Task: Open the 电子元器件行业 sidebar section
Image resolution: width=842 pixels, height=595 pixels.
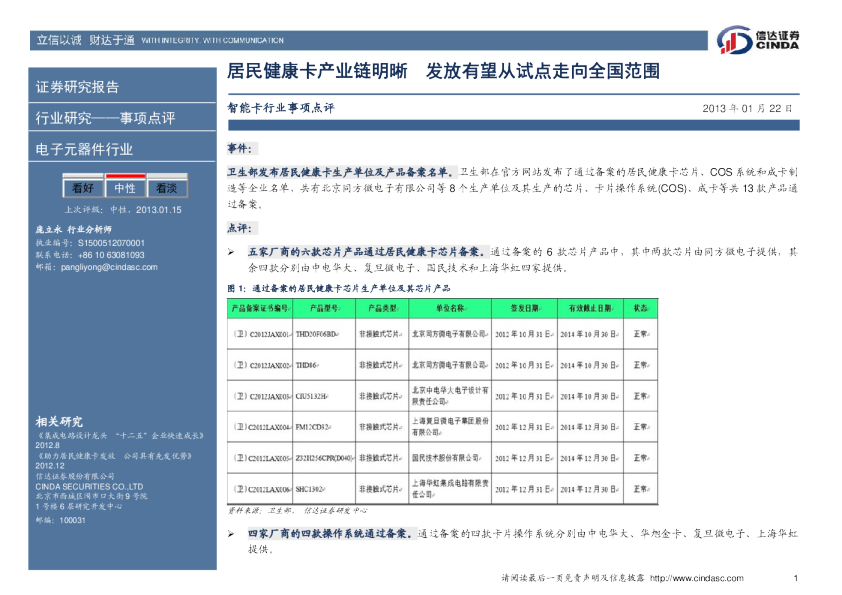Action: (x=85, y=149)
